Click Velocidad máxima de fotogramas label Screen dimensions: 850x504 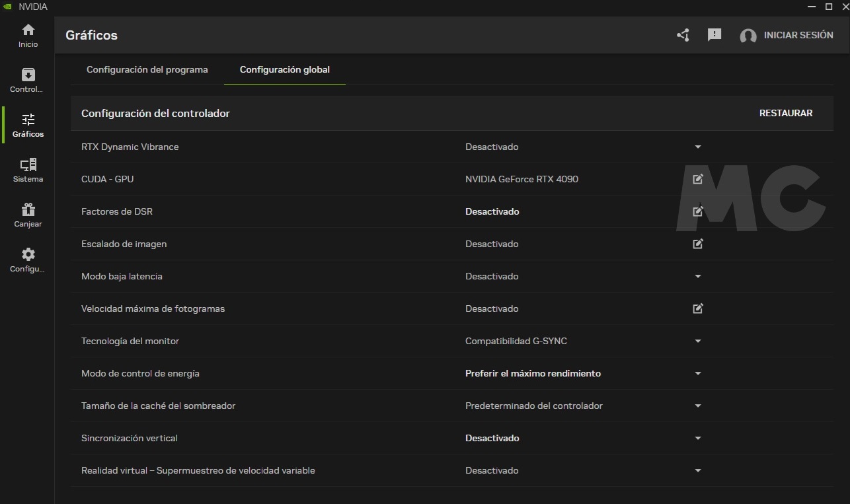click(153, 308)
